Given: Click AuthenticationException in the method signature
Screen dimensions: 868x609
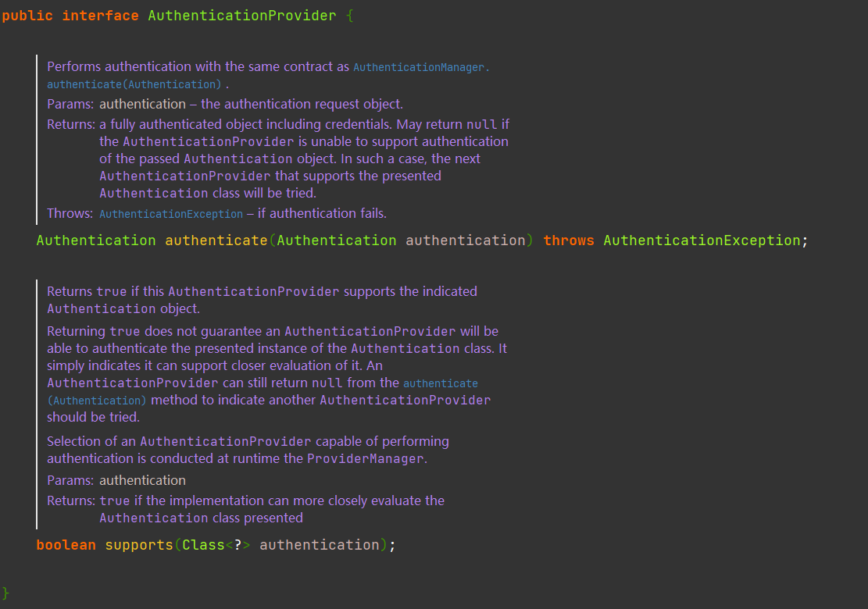Looking at the screenshot, I should (x=702, y=240).
